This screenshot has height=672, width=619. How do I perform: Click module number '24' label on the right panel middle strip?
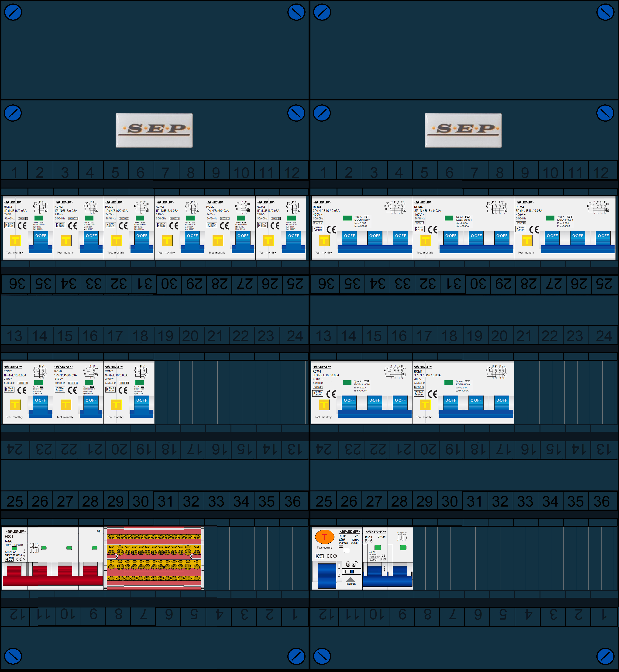click(604, 336)
